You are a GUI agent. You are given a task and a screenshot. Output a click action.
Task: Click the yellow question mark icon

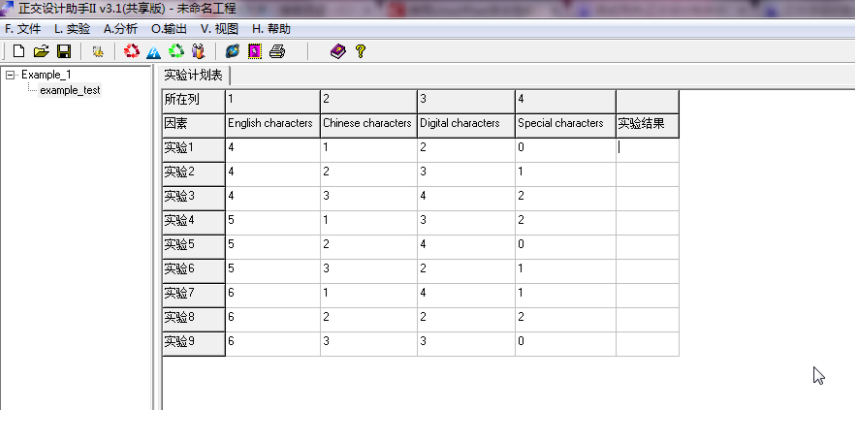click(360, 51)
